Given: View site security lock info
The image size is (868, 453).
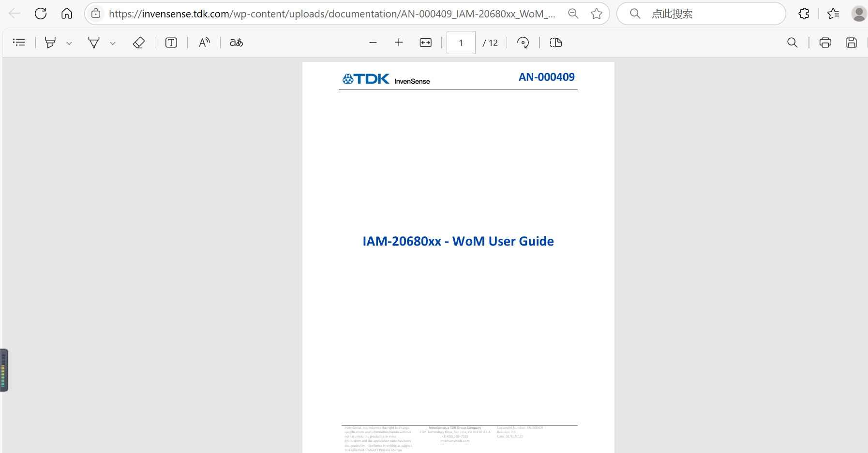Looking at the screenshot, I should click(x=96, y=14).
